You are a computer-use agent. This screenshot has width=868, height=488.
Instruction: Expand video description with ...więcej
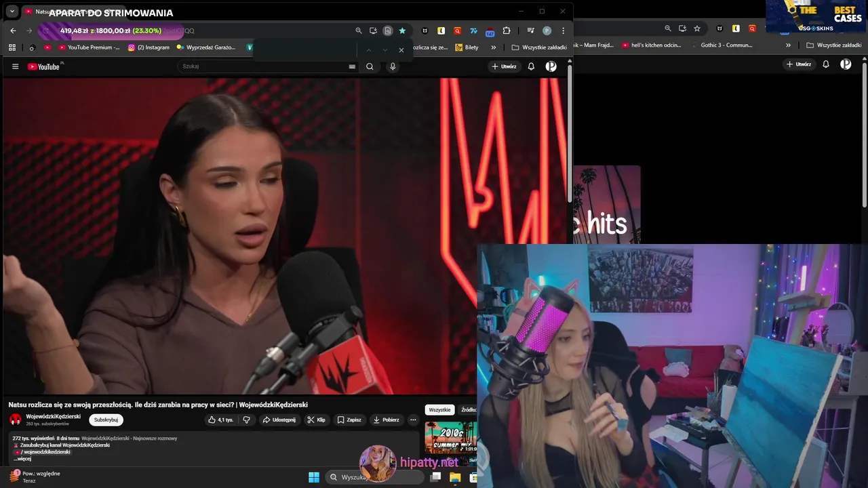22,459
